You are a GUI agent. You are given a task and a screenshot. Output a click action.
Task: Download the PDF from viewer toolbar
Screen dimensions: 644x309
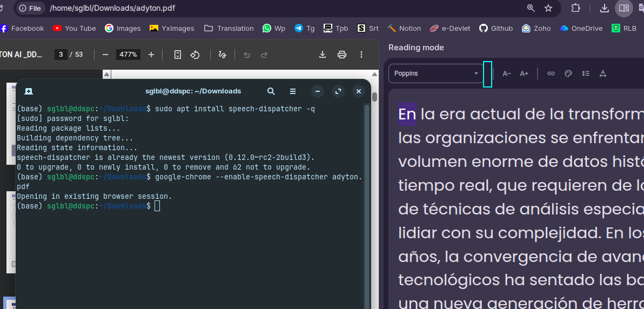[323, 55]
